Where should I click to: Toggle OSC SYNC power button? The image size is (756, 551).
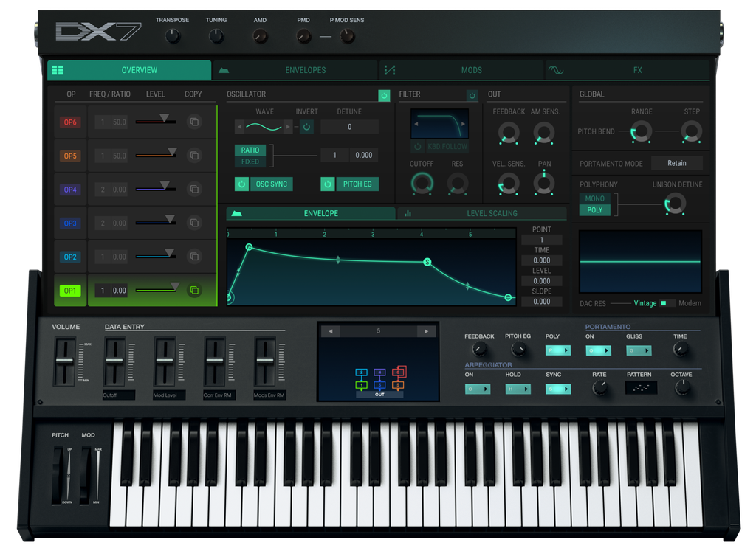tap(241, 184)
